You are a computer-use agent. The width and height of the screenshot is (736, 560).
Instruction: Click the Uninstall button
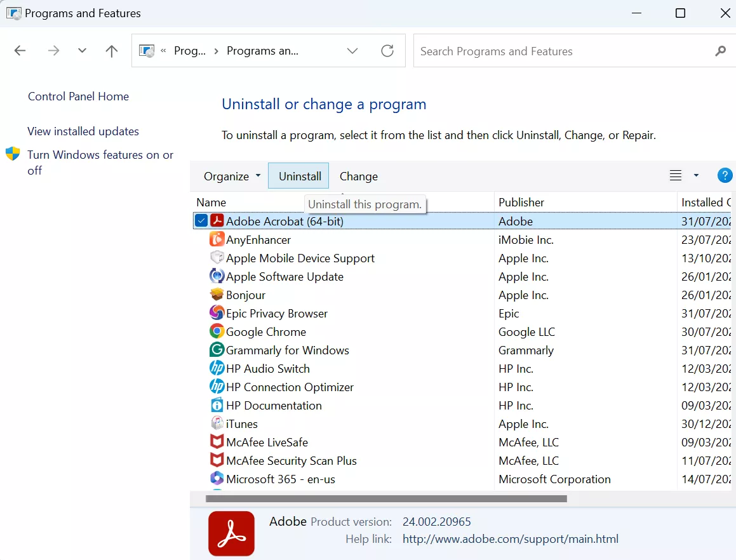coord(298,176)
